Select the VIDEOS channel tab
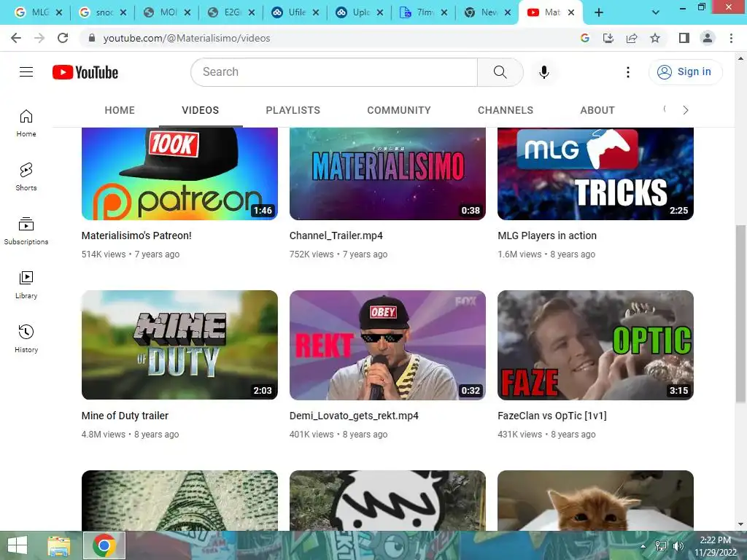The image size is (747, 560). (201, 110)
